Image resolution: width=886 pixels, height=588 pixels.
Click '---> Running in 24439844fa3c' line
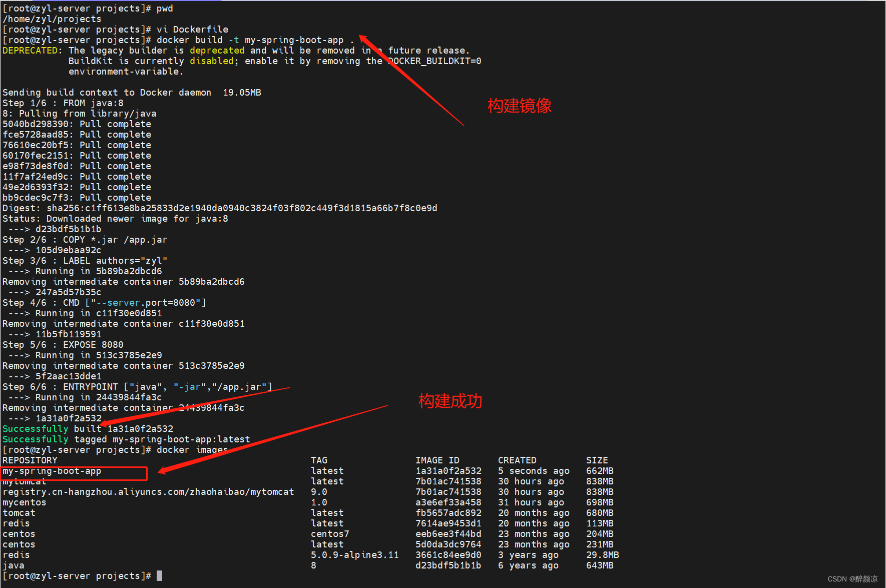click(x=85, y=397)
